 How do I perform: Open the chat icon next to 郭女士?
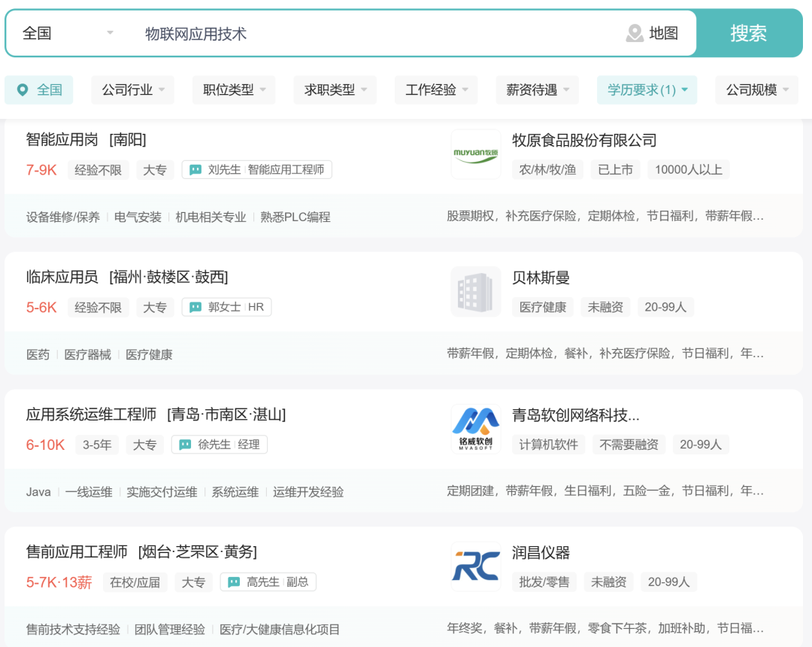(195, 307)
